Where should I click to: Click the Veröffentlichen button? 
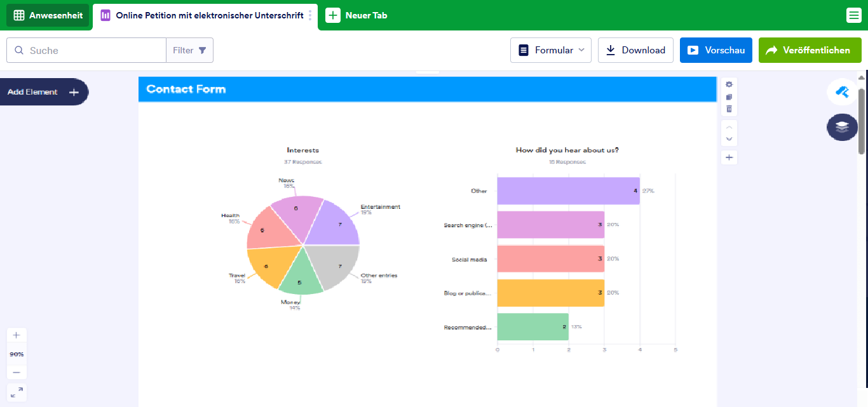pyautogui.click(x=810, y=50)
